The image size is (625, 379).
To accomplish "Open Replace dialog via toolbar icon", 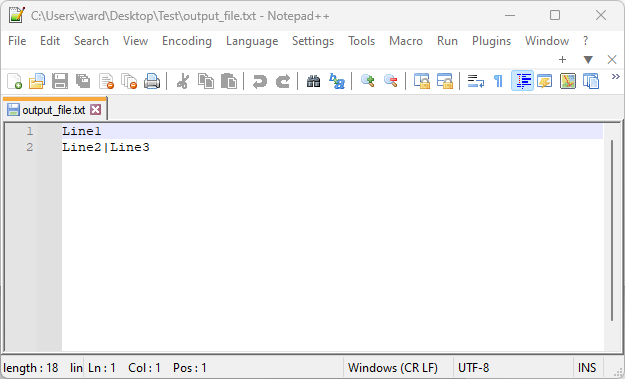I will (337, 81).
